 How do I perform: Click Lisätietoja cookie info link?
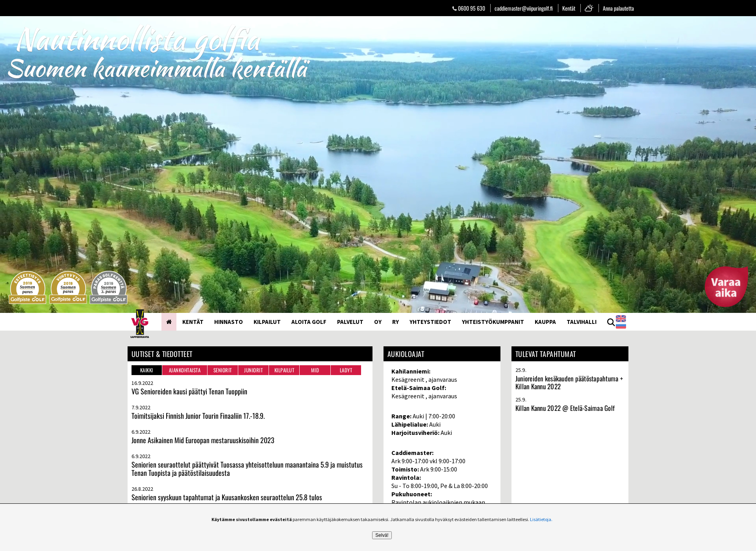click(541, 520)
